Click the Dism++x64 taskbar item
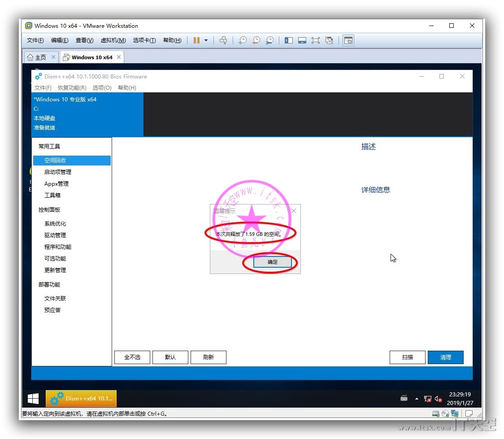The image size is (504, 439). click(x=81, y=399)
